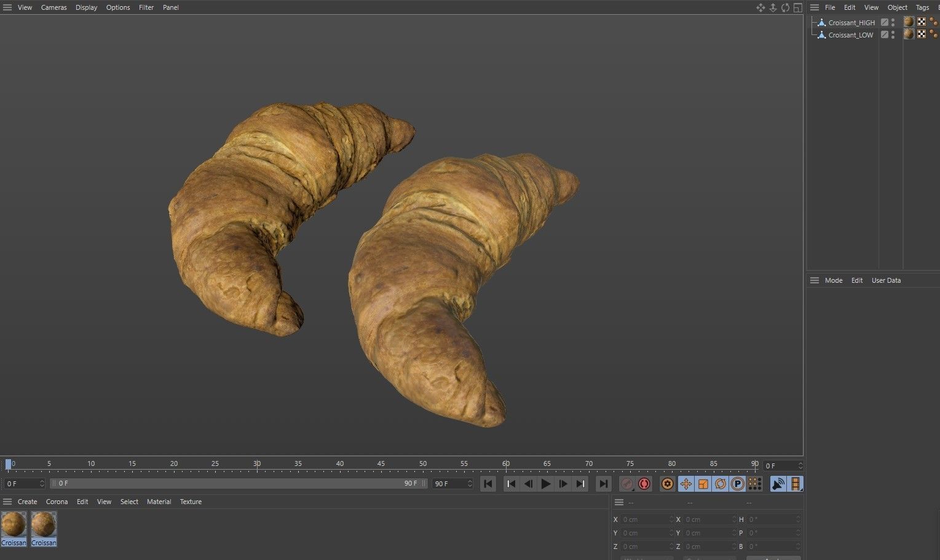Select the UVW tag on Croissant_HIGH
Screen dimensions: 940x560
point(922,22)
